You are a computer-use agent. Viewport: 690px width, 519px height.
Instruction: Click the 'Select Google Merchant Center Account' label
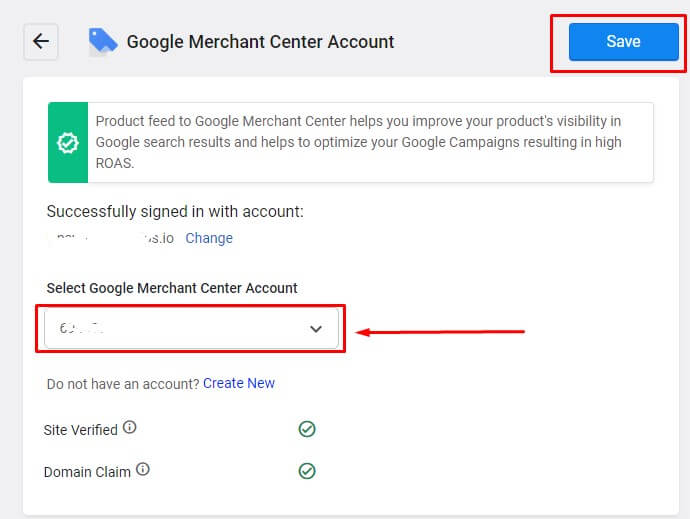coord(172,288)
